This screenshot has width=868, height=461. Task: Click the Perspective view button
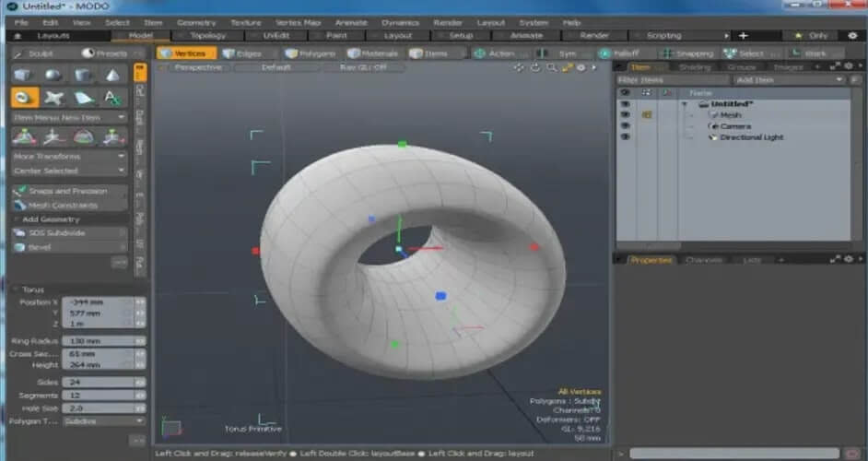pyautogui.click(x=197, y=67)
